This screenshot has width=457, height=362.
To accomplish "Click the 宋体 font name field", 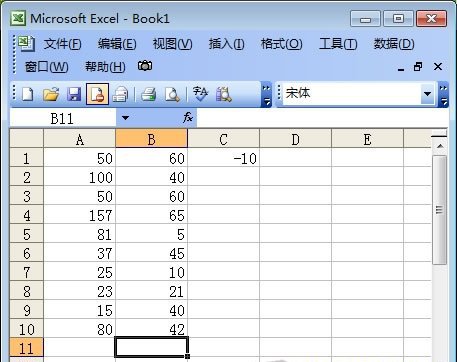I will click(351, 94).
